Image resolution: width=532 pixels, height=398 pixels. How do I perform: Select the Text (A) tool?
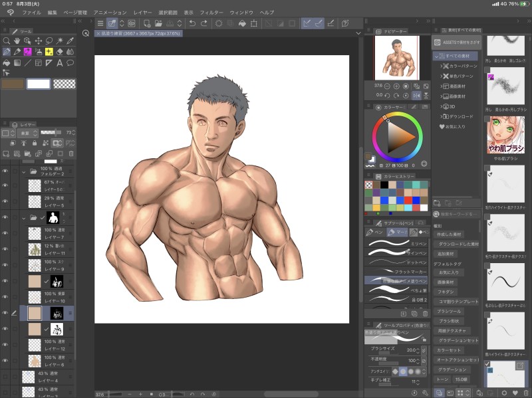[60, 63]
